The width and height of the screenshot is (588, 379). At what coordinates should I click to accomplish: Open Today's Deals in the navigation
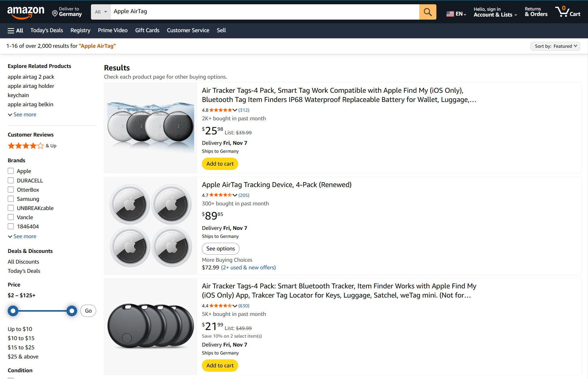47,30
